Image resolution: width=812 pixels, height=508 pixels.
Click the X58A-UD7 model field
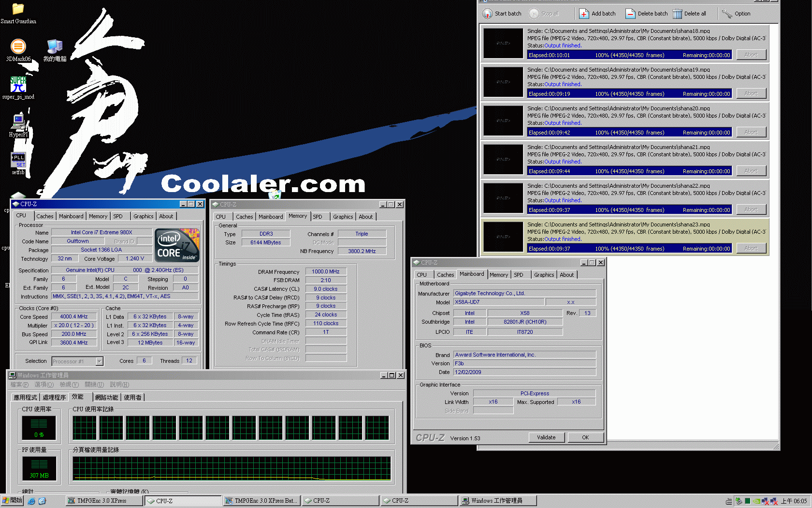pos(498,302)
